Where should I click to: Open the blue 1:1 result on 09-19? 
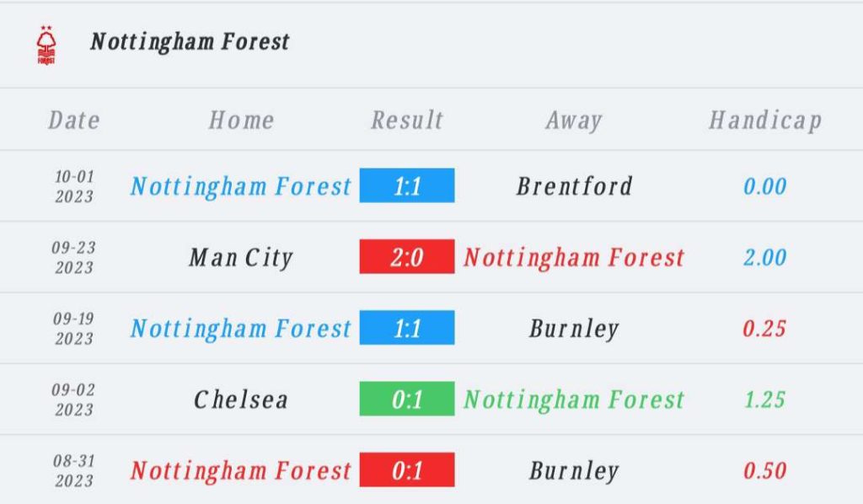[x=407, y=327]
